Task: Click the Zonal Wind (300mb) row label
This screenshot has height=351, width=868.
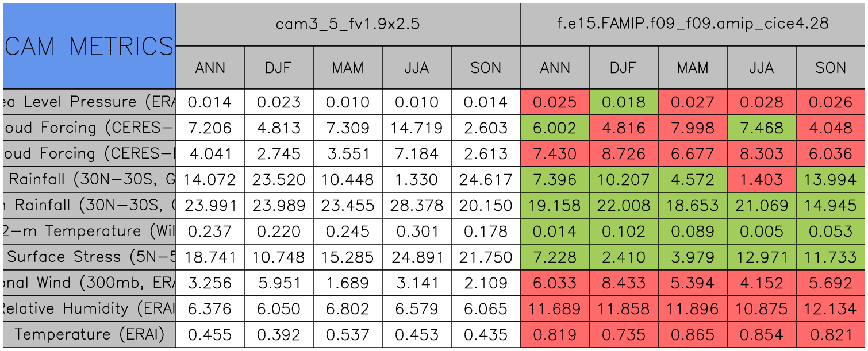Action: tap(89, 283)
